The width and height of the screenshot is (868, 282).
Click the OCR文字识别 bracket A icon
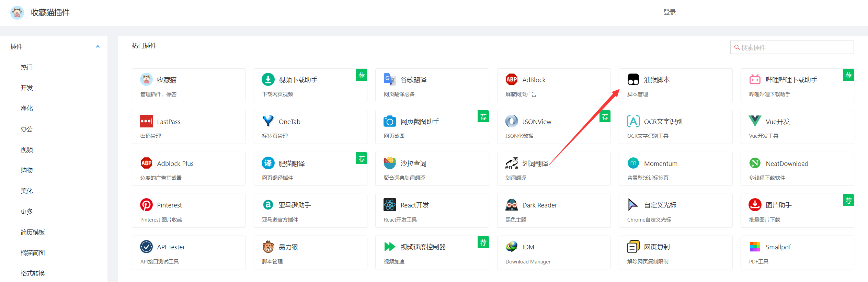tap(633, 121)
